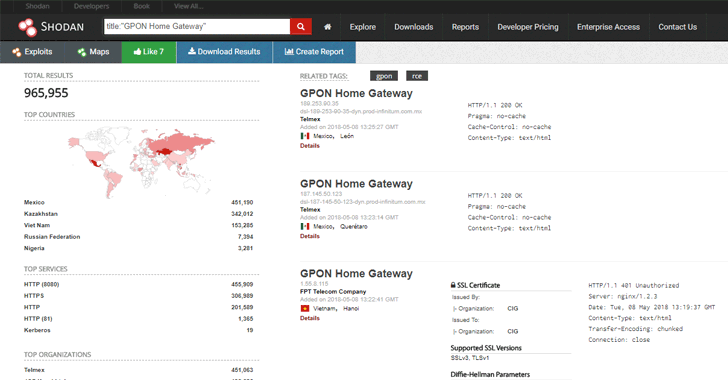Click Telmex under the León result
The image size is (728, 380).
(x=310, y=119)
